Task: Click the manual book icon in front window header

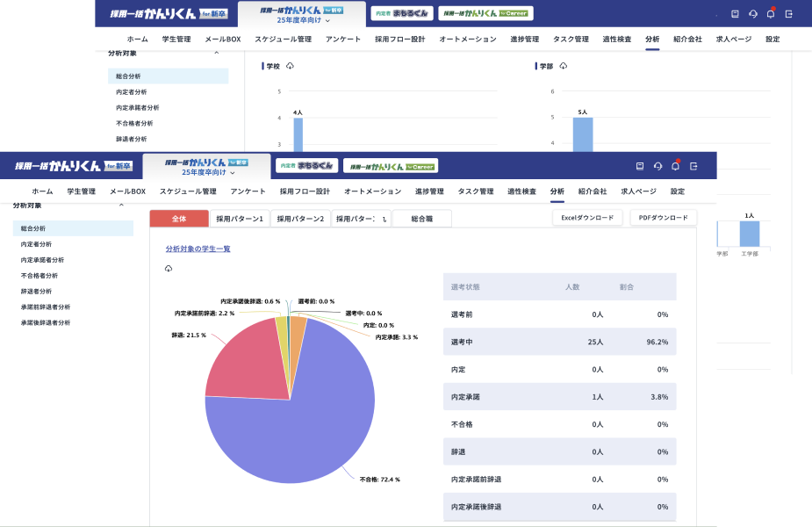Action: pos(640,166)
